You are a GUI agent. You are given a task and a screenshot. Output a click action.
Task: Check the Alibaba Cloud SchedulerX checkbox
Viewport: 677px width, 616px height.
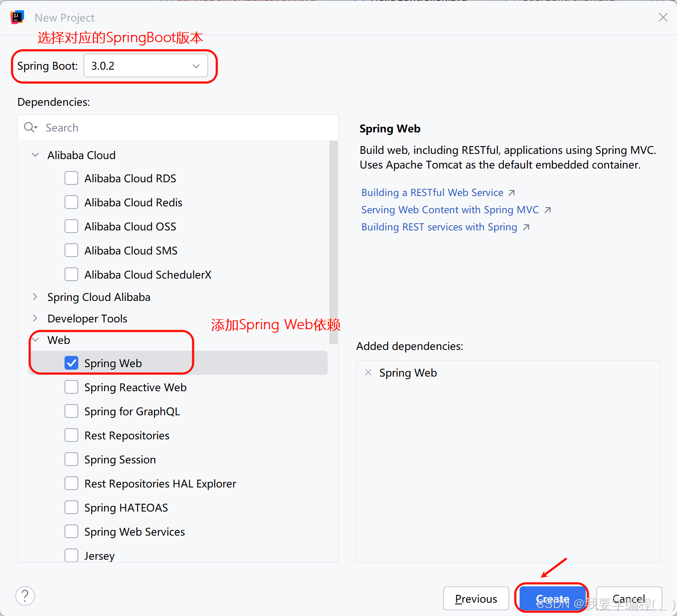pos(71,274)
